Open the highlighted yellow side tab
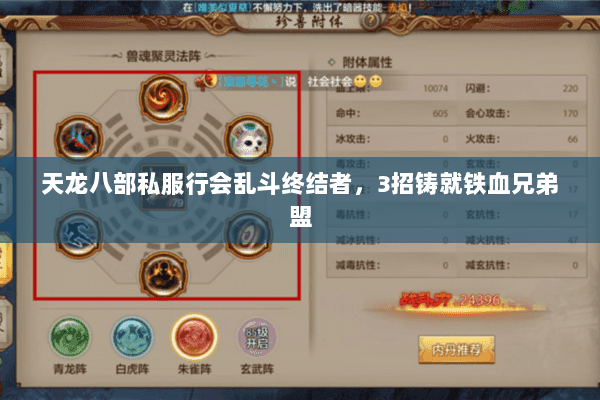600x400 pixels. (x=6, y=259)
